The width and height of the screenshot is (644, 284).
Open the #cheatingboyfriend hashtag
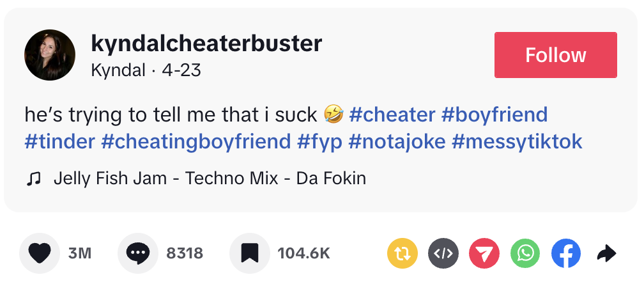point(196,141)
